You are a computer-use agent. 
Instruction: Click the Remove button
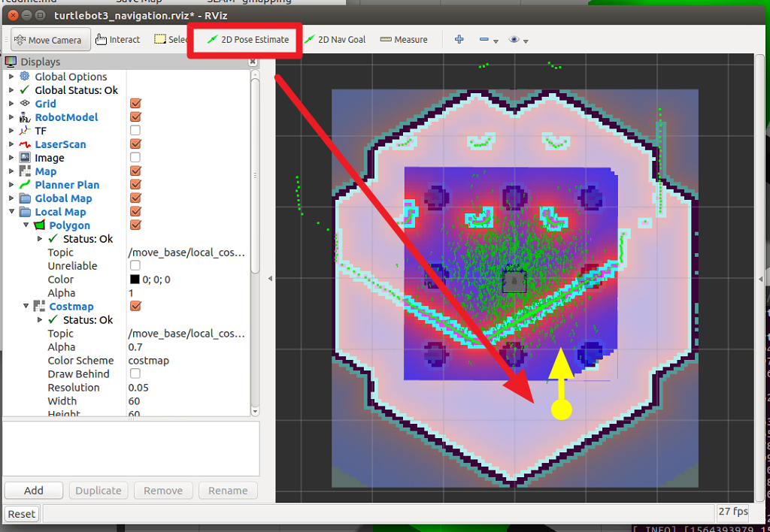[x=163, y=490]
